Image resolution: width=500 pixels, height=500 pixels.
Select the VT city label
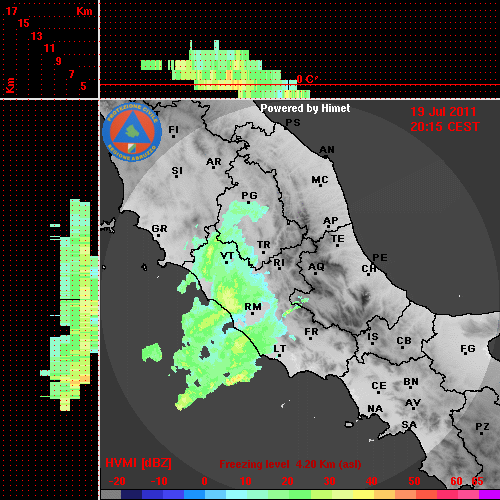click(227, 256)
